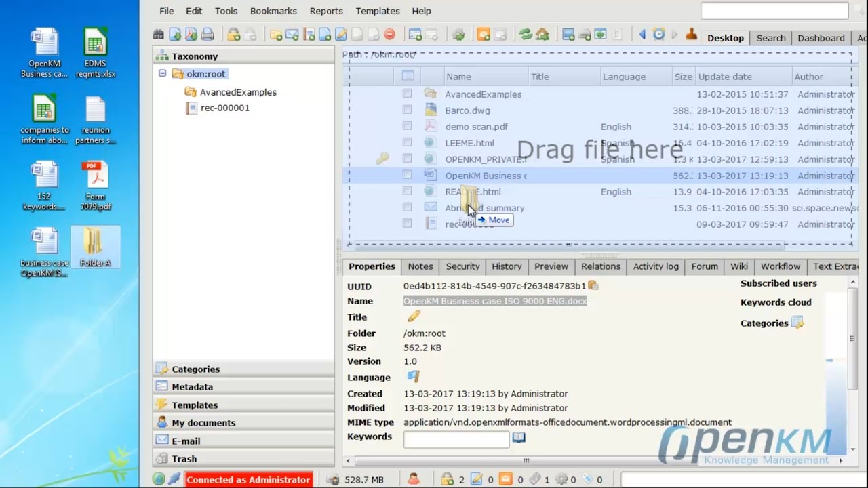Open the File menu
Viewport: 868px width, 488px height.
pos(167,11)
